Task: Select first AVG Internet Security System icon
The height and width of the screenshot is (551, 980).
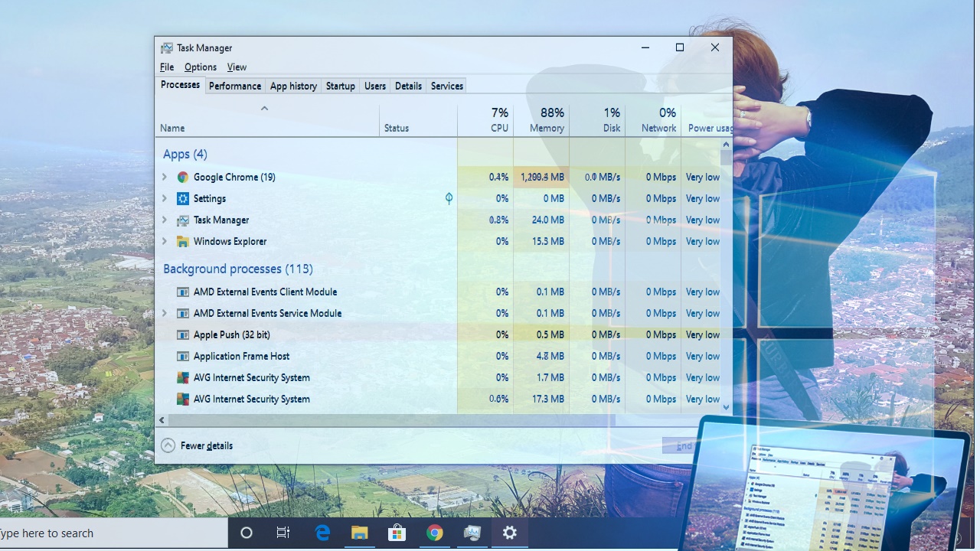Action: tap(182, 377)
